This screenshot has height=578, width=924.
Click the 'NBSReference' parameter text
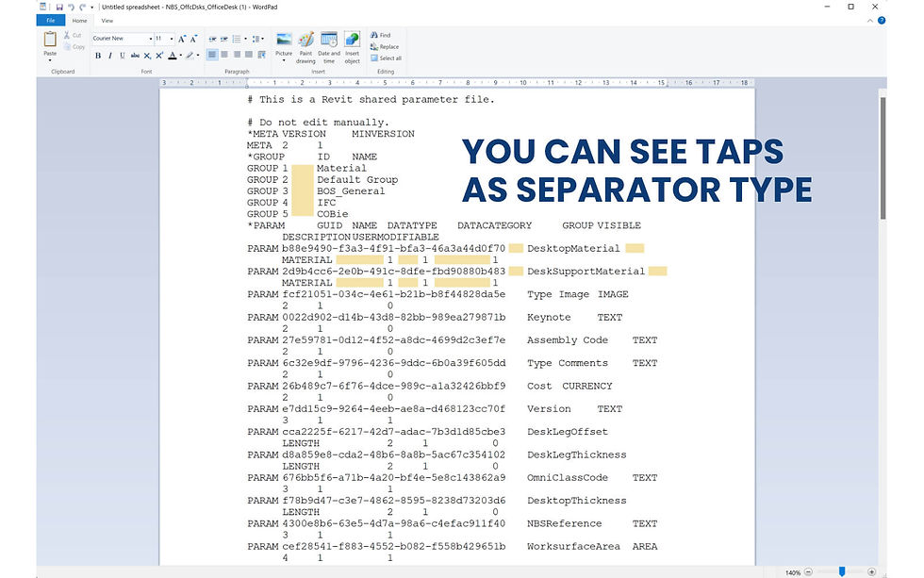(x=565, y=524)
